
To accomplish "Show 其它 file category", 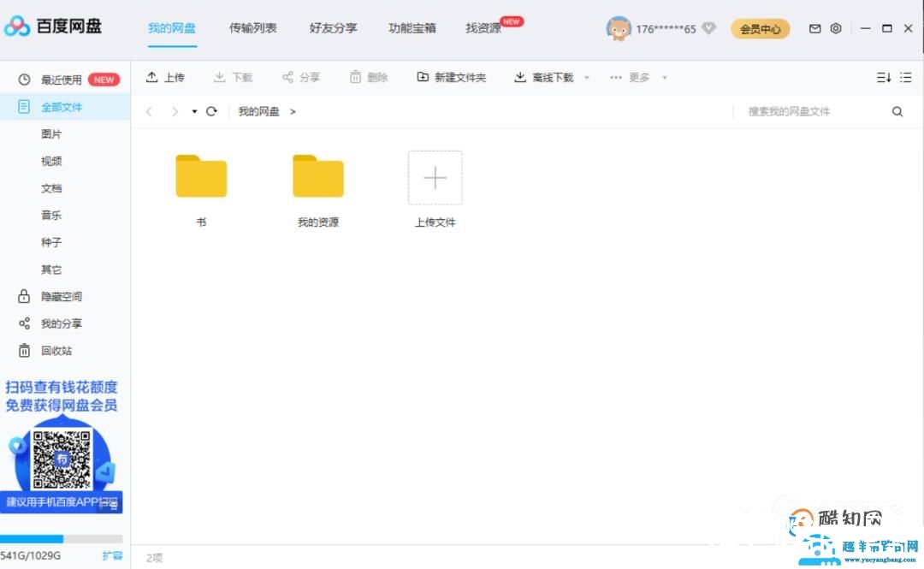I will click(x=51, y=270).
